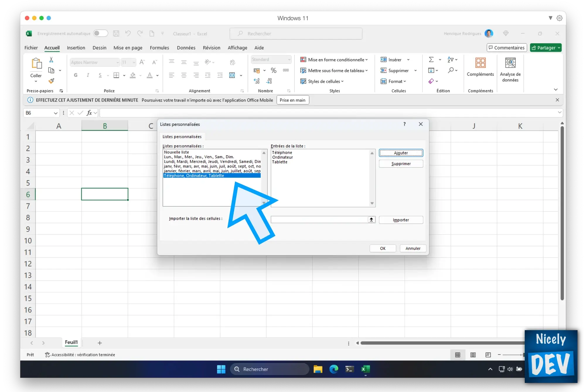Viewport: 586px width, 392px height.
Task: Click the increase decimal icon
Action: 257,81
